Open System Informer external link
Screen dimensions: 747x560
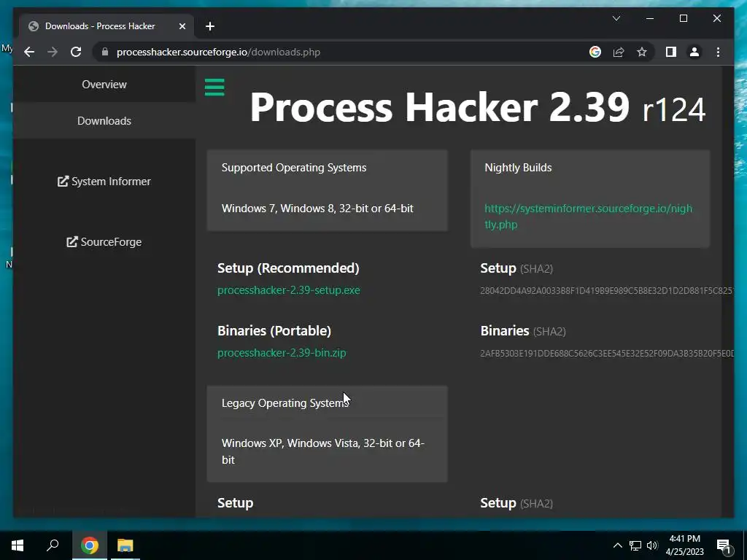click(x=104, y=182)
